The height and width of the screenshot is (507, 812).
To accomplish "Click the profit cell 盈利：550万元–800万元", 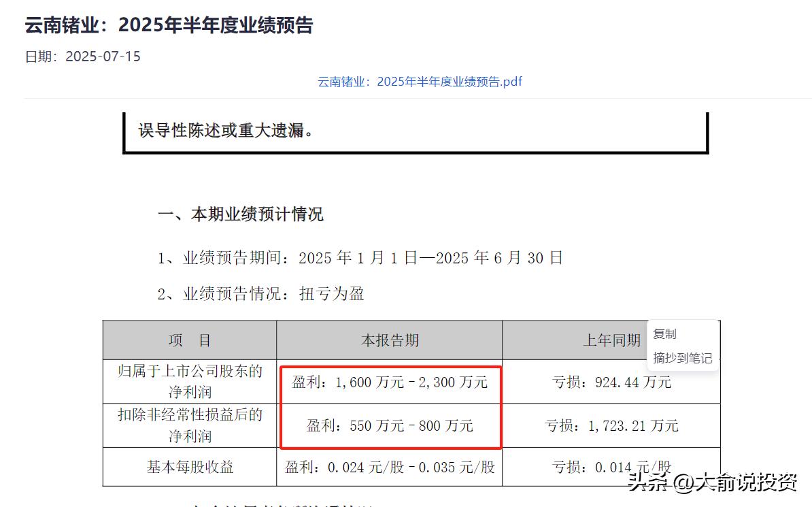I will pos(390,425).
